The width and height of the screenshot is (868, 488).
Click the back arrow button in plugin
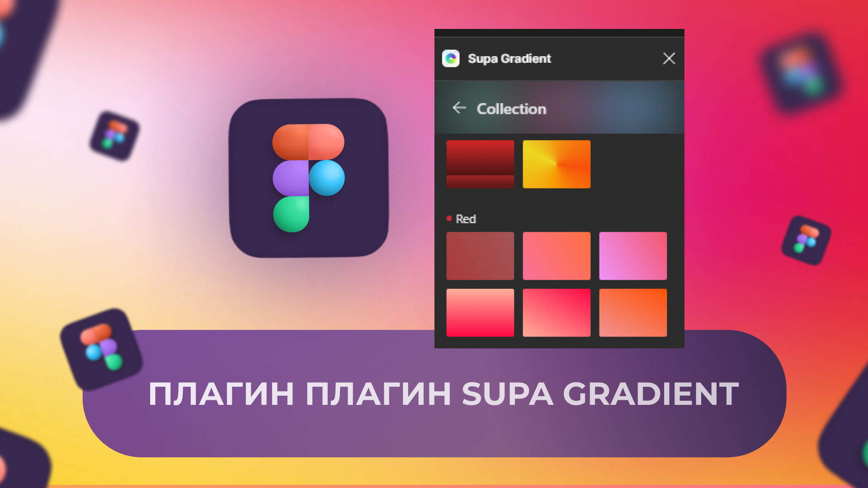click(458, 108)
